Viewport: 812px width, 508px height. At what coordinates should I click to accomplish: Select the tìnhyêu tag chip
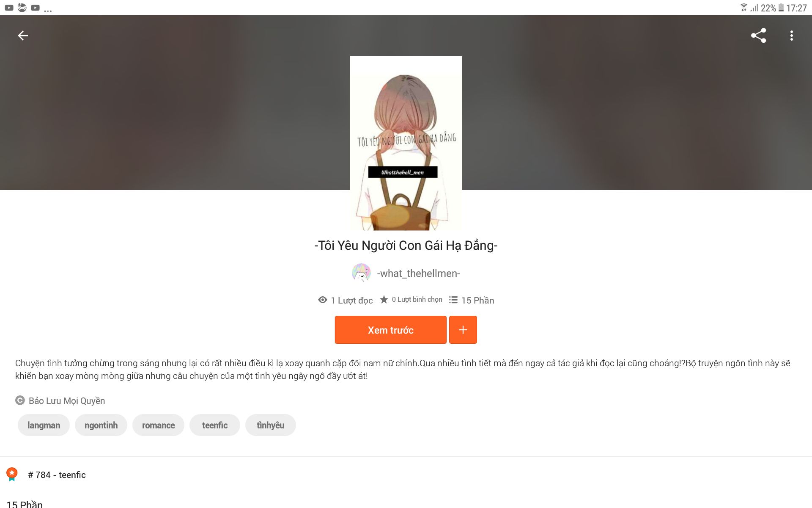271,425
